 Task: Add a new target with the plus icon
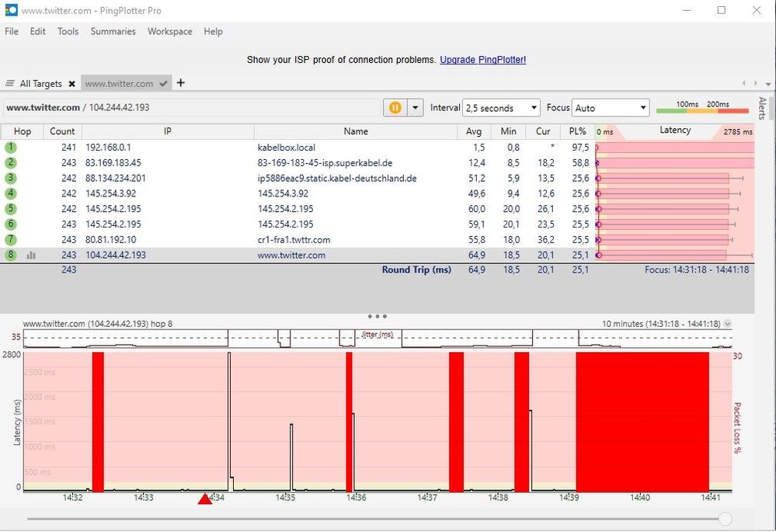[180, 82]
